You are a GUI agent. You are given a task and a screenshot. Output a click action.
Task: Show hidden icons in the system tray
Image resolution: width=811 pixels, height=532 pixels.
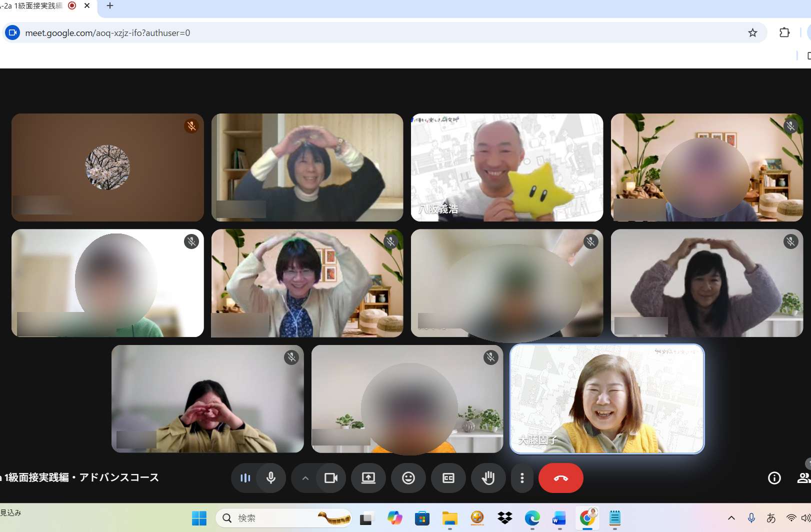(731, 518)
